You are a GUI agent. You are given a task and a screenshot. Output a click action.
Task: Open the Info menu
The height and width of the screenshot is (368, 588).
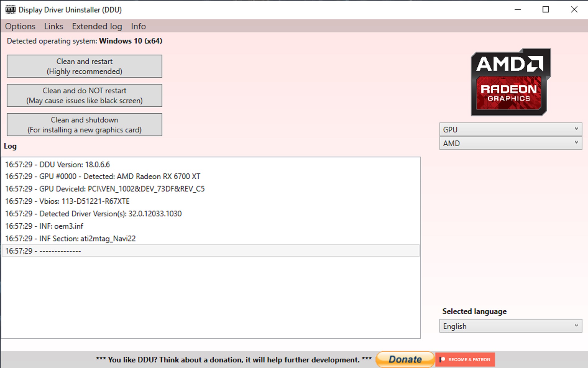click(138, 26)
